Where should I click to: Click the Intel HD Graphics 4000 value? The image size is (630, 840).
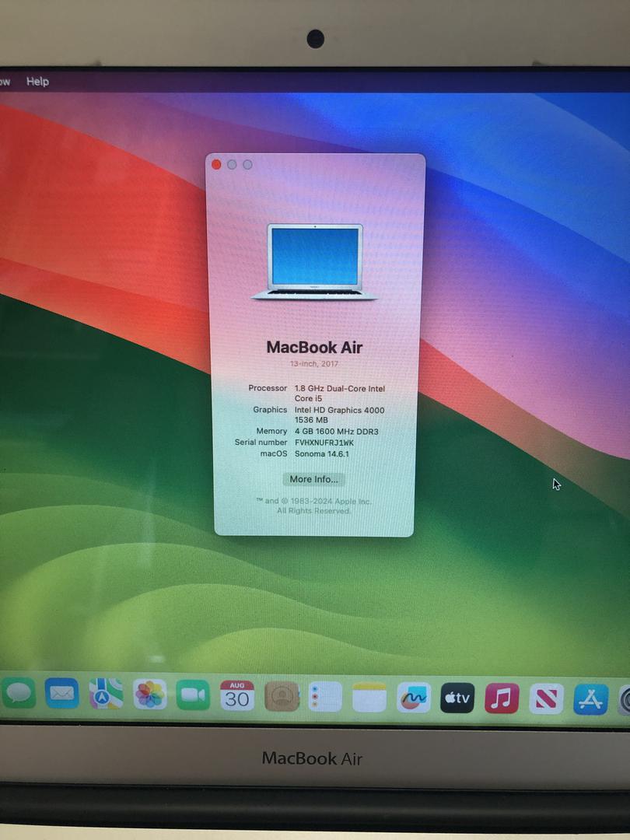[x=339, y=415]
